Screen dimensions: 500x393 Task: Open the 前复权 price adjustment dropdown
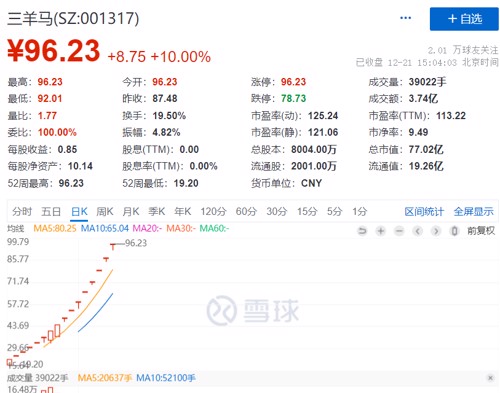[481, 231]
